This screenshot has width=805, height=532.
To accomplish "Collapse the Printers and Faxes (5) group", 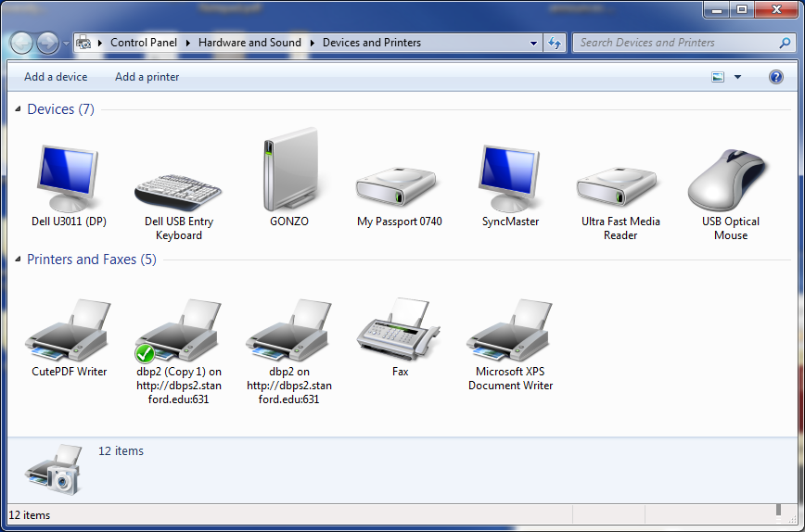I will pyautogui.click(x=18, y=260).
